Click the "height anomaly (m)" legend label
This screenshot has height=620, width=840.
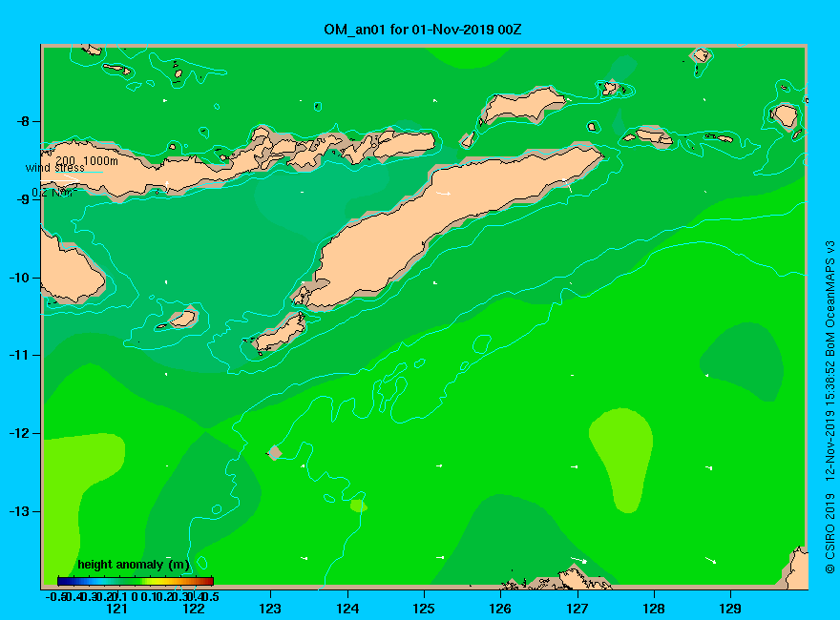tap(134, 565)
